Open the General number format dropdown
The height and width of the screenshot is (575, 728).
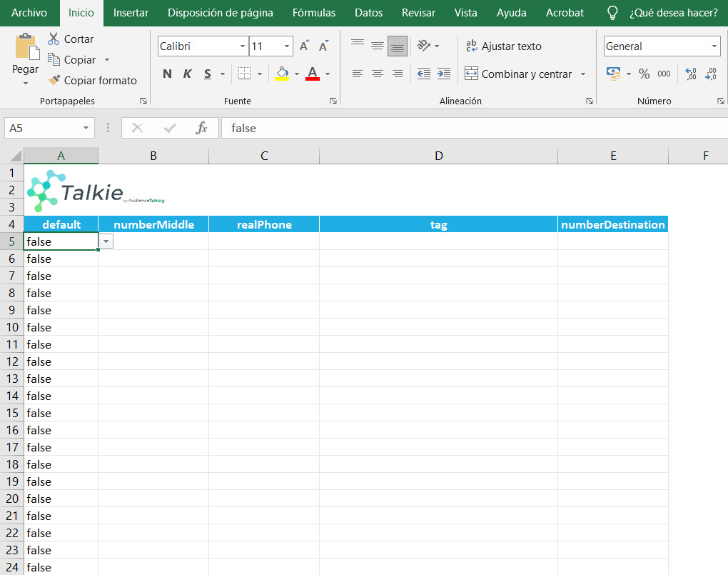tap(714, 46)
